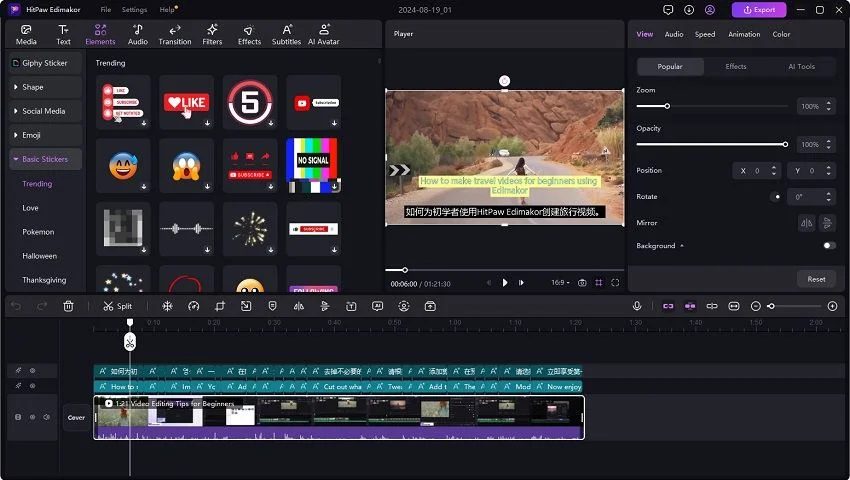
Task: Open the Media panel
Action: coord(25,35)
